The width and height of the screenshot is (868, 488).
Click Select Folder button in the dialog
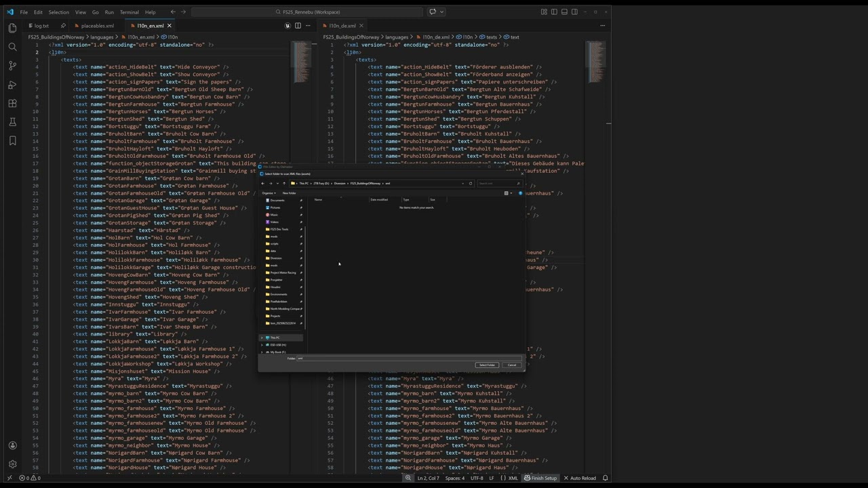487,365
